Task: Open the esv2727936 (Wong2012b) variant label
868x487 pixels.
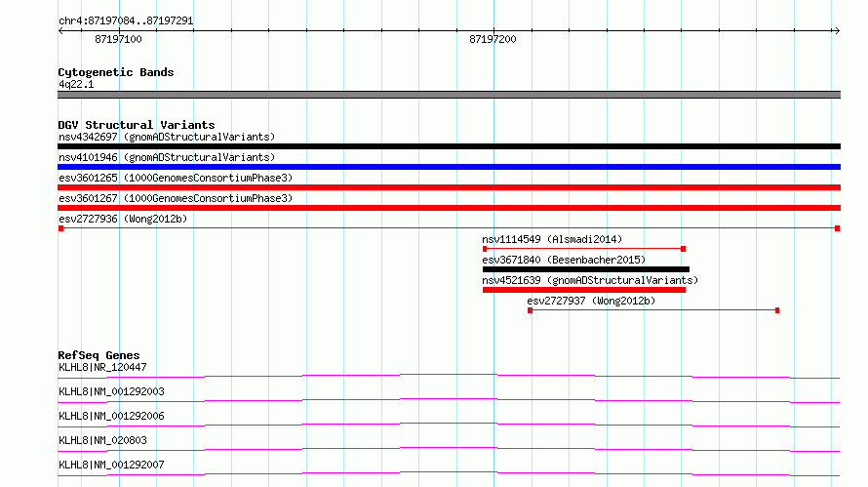Action: tap(123, 219)
